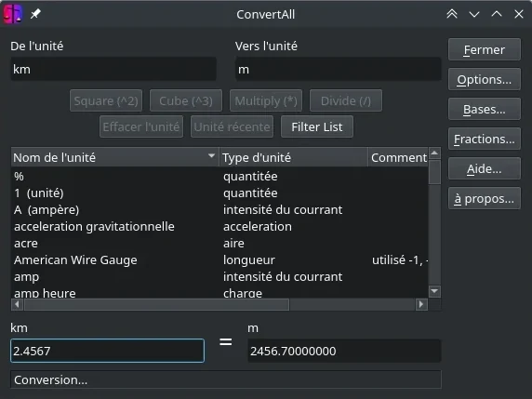This screenshot has width=532, height=399.
Task: Click the ConvertAll app icon in title bar
Action: (13, 14)
